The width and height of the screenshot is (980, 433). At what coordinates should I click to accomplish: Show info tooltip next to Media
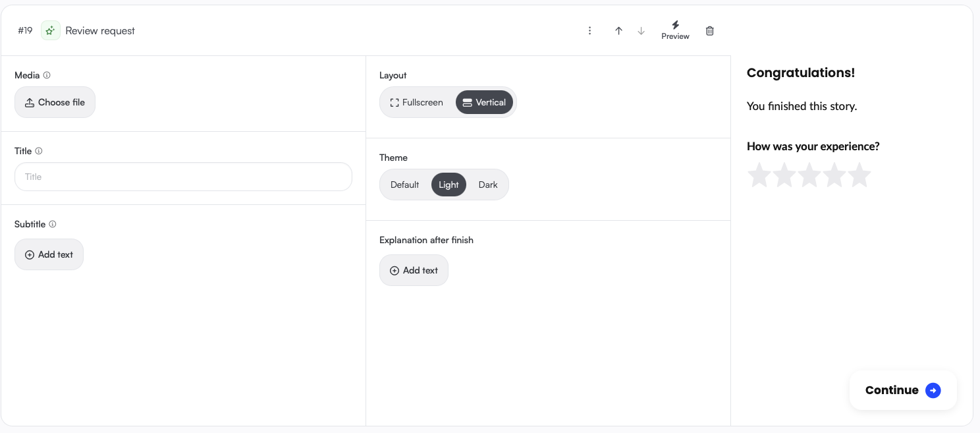click(x=47, y=75)
